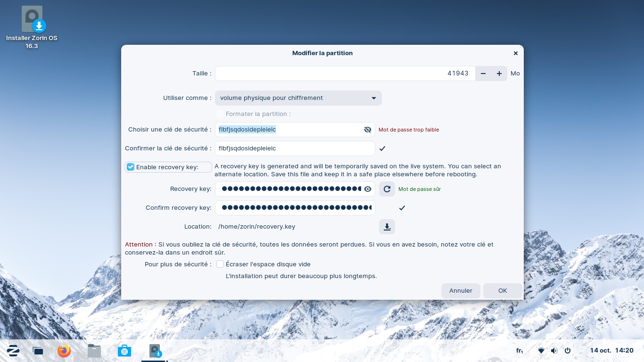Viewport: 644px width, 362px height.
Task: Regenerate the recovery key
Action: point(387,189)
